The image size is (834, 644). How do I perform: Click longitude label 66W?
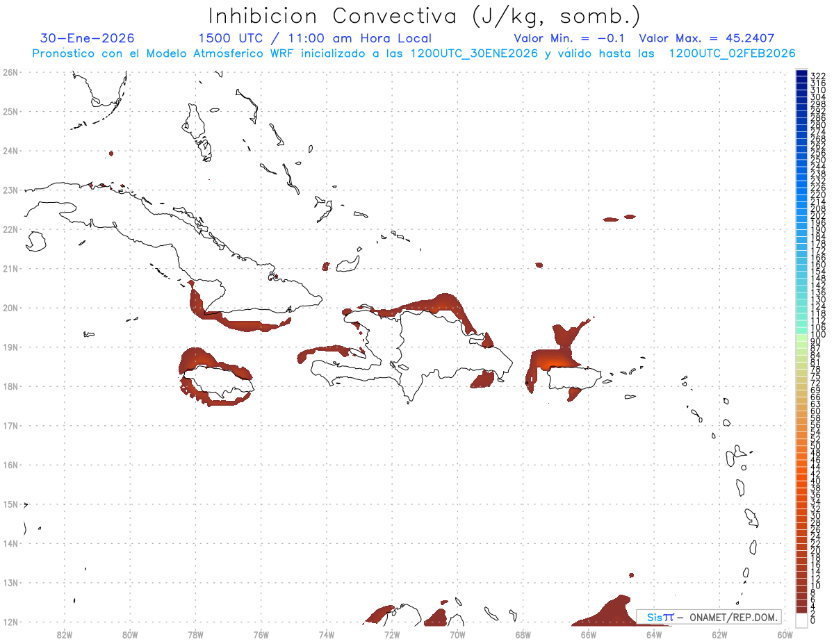[x=589, y=634]
